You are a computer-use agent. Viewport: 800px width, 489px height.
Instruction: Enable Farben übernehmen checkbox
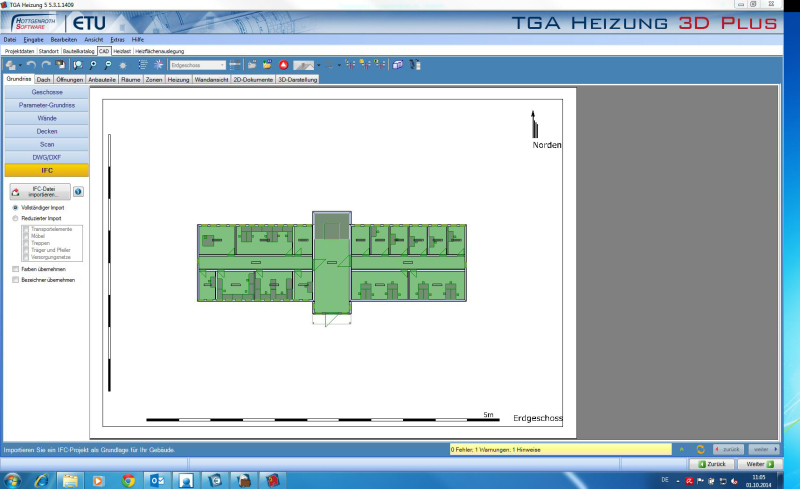pos(15,269)
